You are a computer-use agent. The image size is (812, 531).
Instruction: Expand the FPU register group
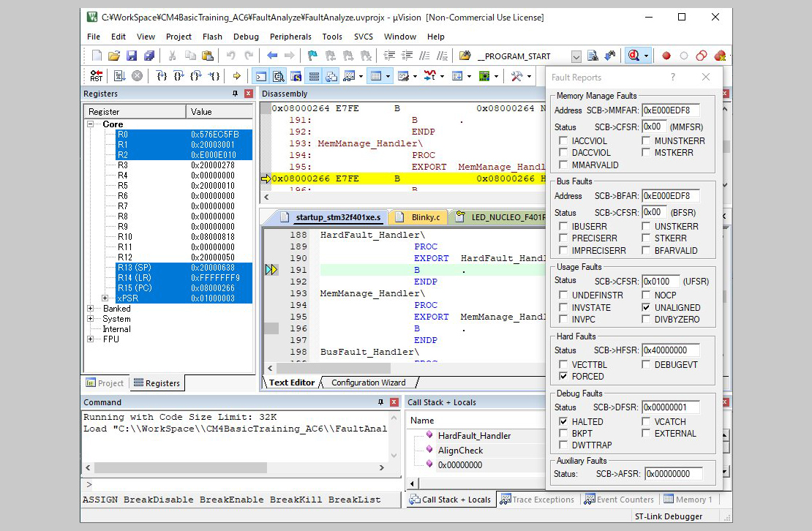pos(90,339)
